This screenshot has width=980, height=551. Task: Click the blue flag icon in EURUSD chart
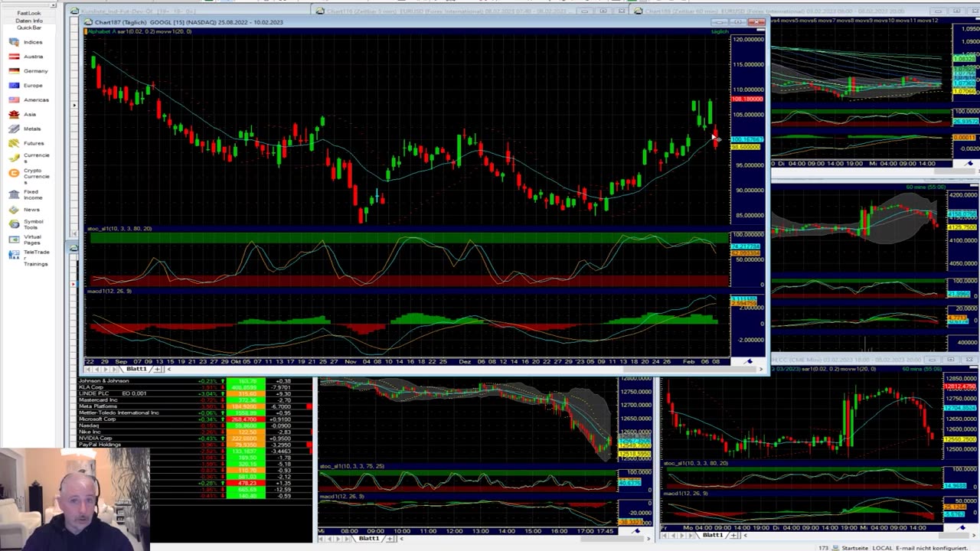pos(969,163)
